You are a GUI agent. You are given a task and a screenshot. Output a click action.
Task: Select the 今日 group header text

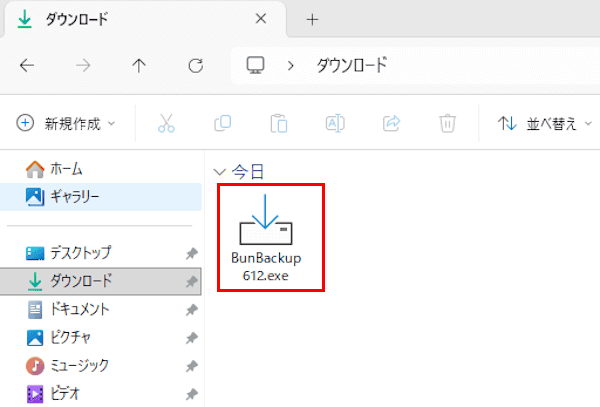click(248, 171)
